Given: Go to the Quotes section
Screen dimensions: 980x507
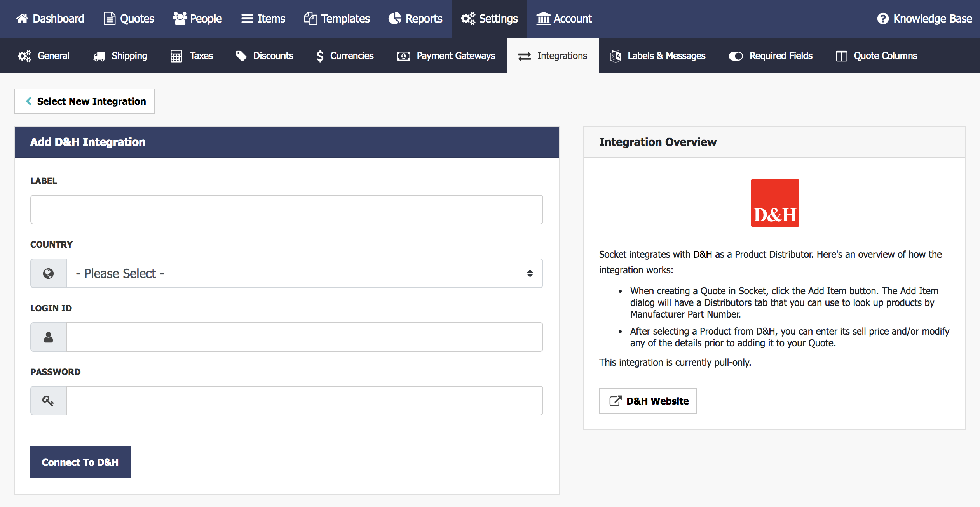Looking at the screenshot, I should click(129, 19).
